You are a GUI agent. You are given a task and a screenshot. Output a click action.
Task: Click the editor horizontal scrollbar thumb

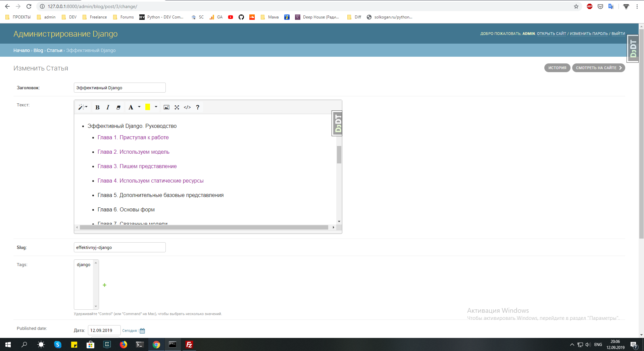[x=204, y=227]
